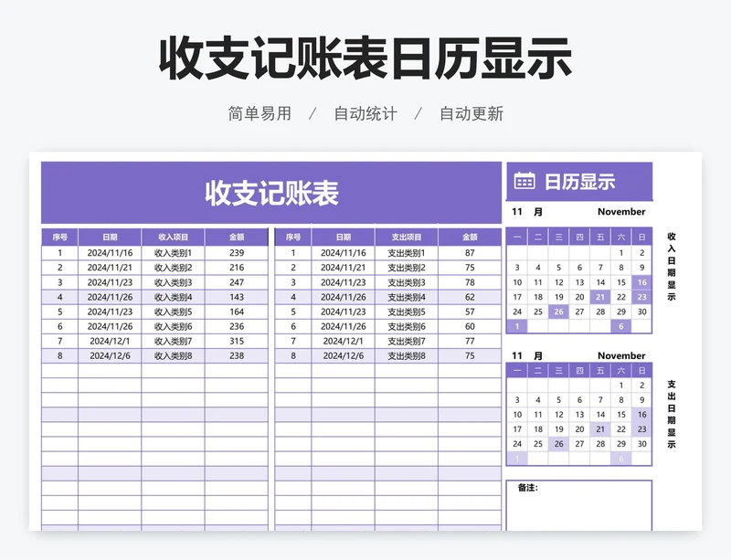Click the expense amount 57

pyautogui.click(x=470, y=312)
